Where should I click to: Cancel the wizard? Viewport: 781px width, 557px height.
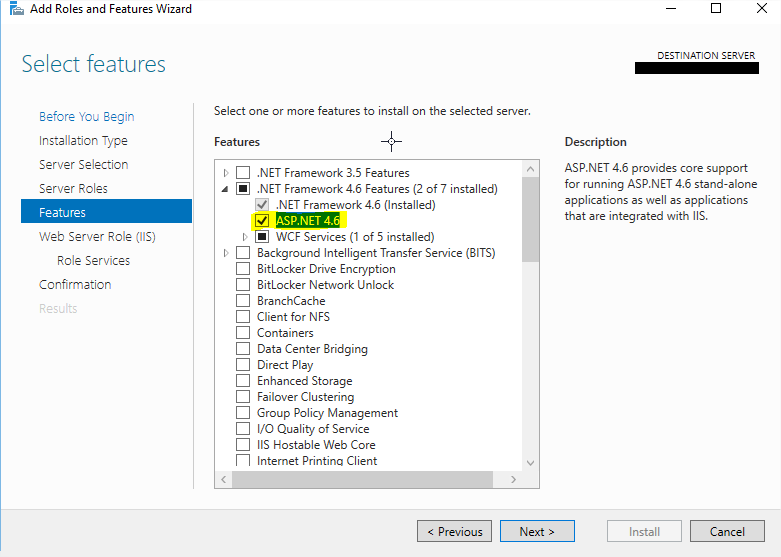[x=726, y=532]
